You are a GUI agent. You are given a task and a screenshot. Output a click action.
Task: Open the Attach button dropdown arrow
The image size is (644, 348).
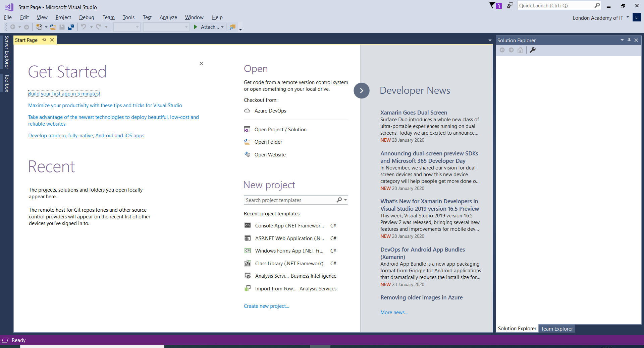pos(222,27)
